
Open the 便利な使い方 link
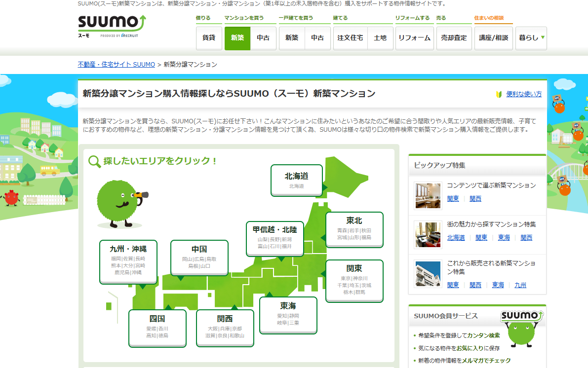(524, 94)
